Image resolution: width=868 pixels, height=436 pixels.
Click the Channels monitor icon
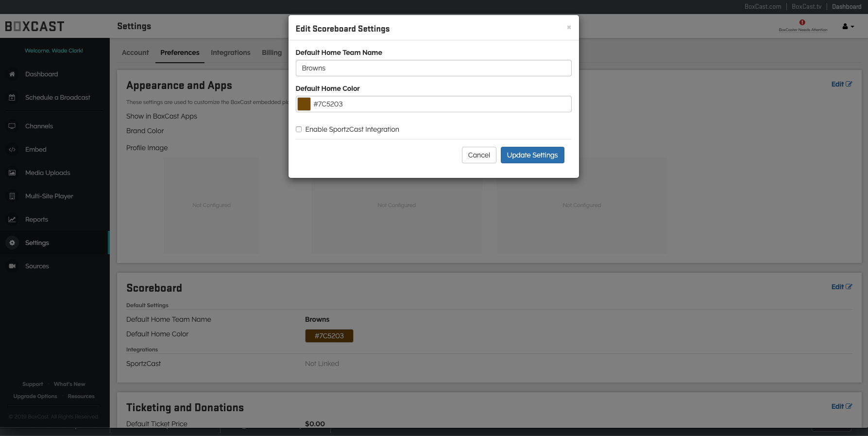(x=12, y=126)
